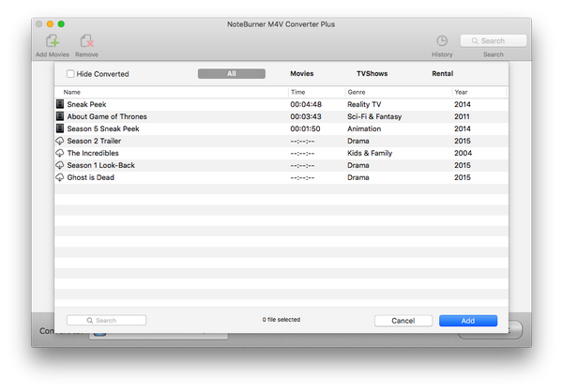Image resolution: width=563 pixels, height=392 pixels.
Task: Click the 2011 year cell
Action: click(462, 116)
